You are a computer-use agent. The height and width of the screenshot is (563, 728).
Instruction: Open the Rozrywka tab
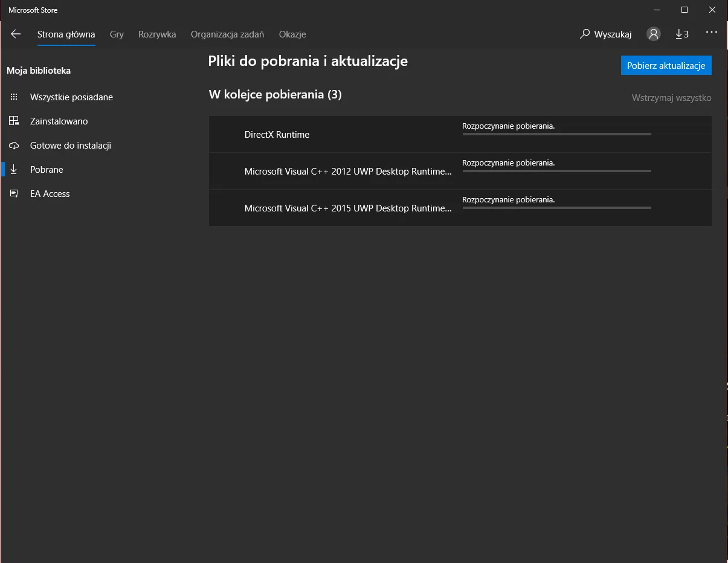coord(157,34)
